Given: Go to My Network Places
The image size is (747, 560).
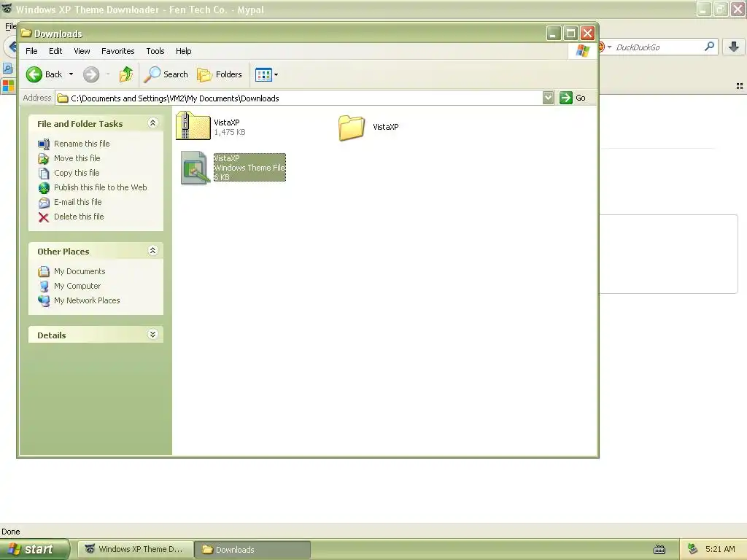Looking at the screenshot, I should pos(87,300).
